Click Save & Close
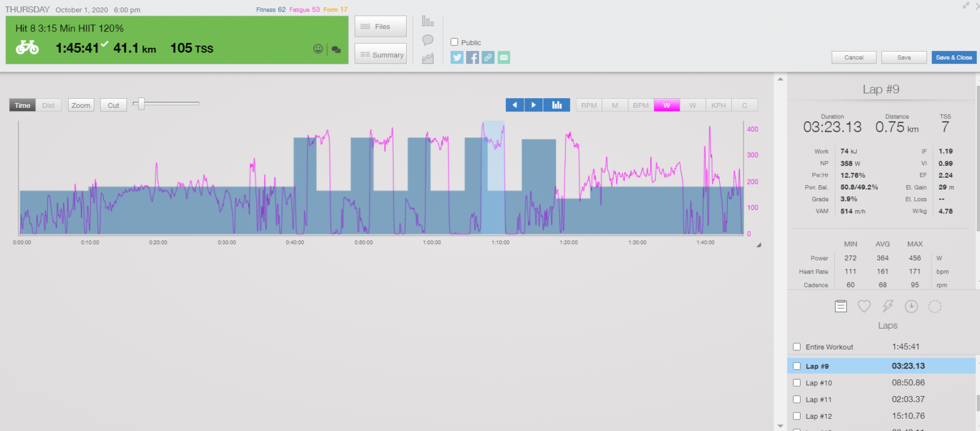Screen dimensions: 980x431 [954, 58]
